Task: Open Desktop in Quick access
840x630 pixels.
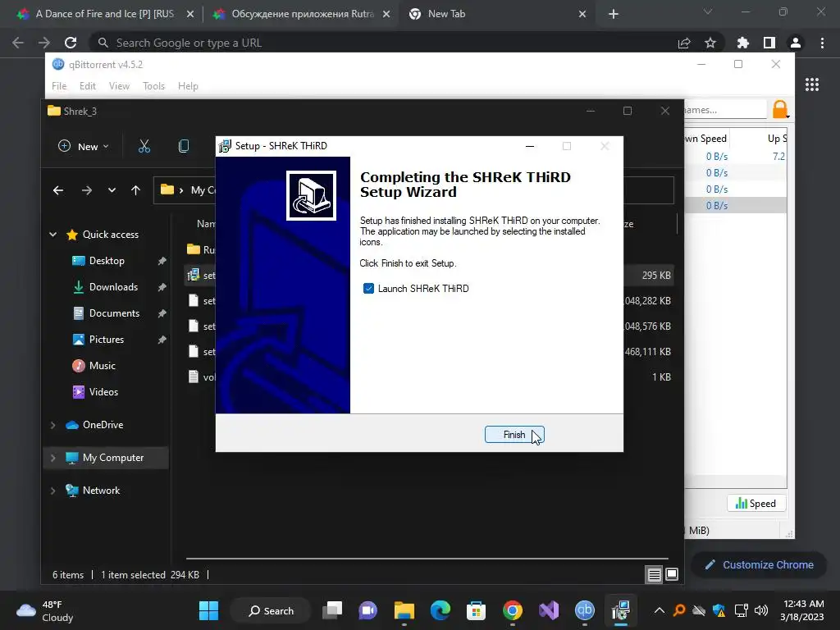Action: click(106, 261)
